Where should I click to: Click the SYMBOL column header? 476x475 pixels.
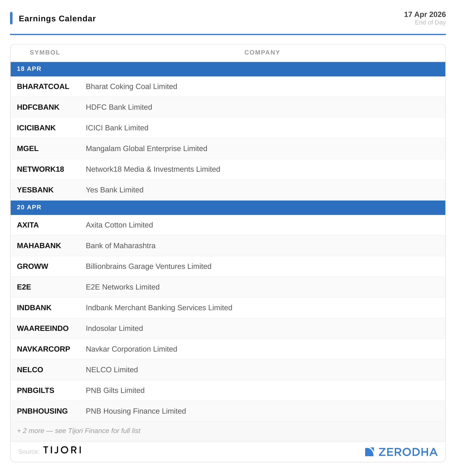45,52
